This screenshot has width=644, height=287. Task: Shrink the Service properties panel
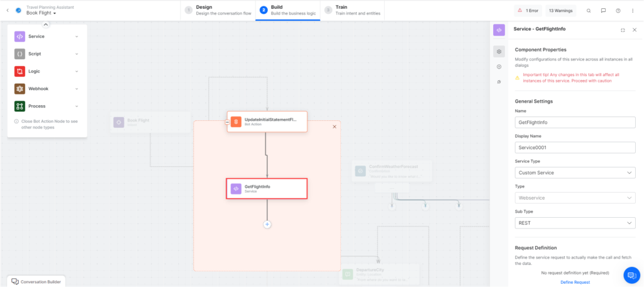coord(622,30)
